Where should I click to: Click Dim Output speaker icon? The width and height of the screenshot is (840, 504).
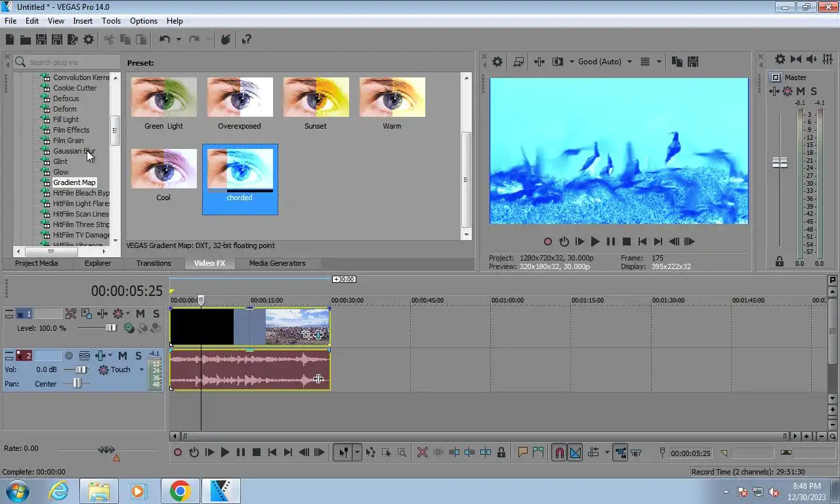[x=810, y=59]
